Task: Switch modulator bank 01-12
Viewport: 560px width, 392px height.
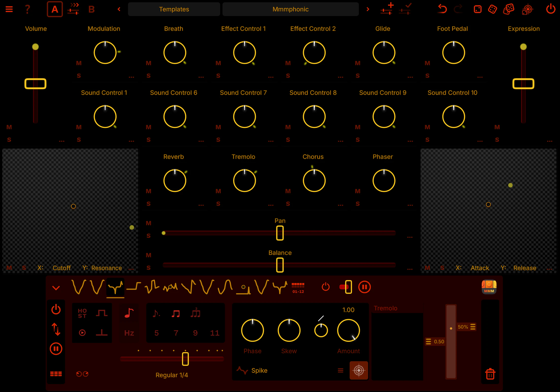Action: coord(298,288)
